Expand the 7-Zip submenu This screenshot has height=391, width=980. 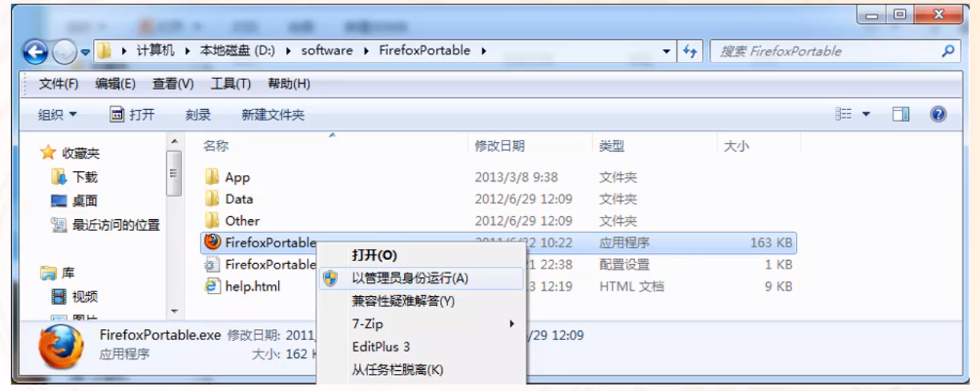[421, 324]
